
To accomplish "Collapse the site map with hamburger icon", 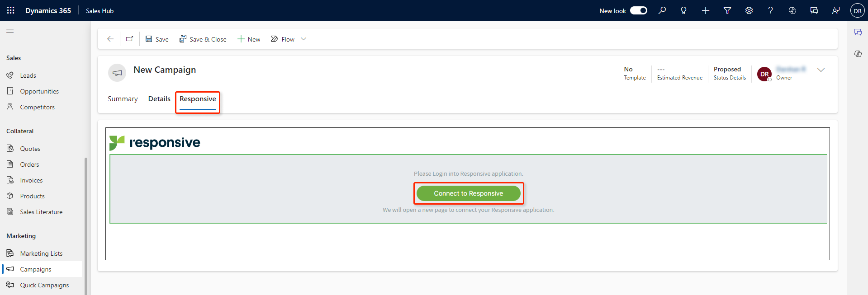I will click(x=10, y=31).
